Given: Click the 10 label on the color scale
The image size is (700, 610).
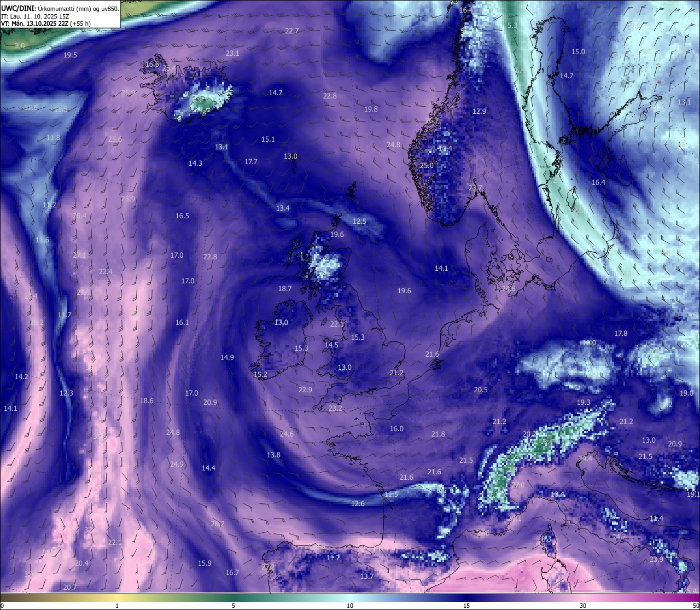Looking at the screenshot, I should click(350, 606).
